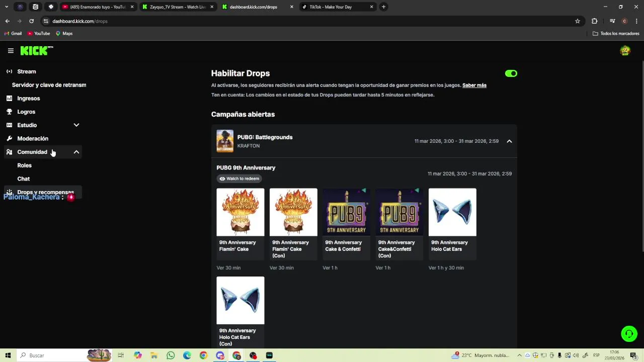Image resolution: width=644 pixels, height=362 pixels.
Task: Bookmark this page with the star icon
Action: pyautogui.click(x=578, y=21)
